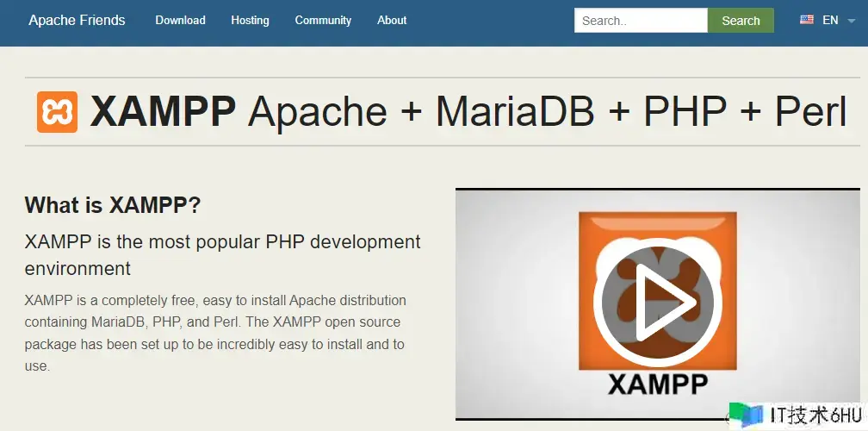This screenshot has width=868, height=431.
Task: Click the US flag icon
Action: (807, 20)
